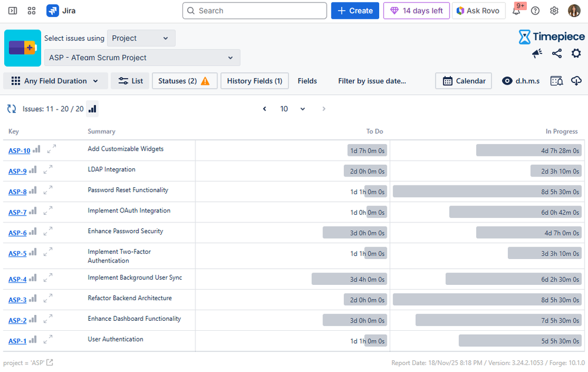588x372 pixels.
Task: Open the ASP-4 issue link
Action: click(17, 279)
